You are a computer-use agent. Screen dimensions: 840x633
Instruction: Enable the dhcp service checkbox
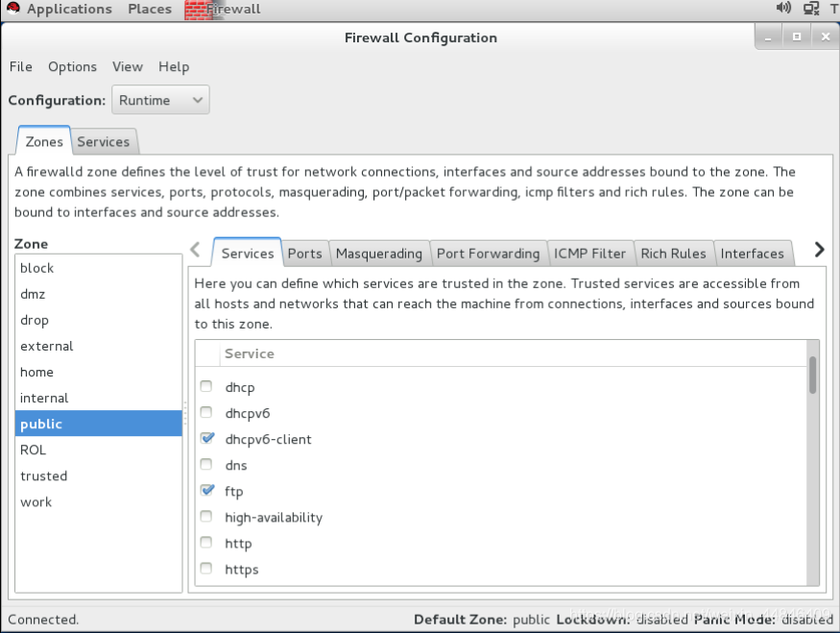206,386
